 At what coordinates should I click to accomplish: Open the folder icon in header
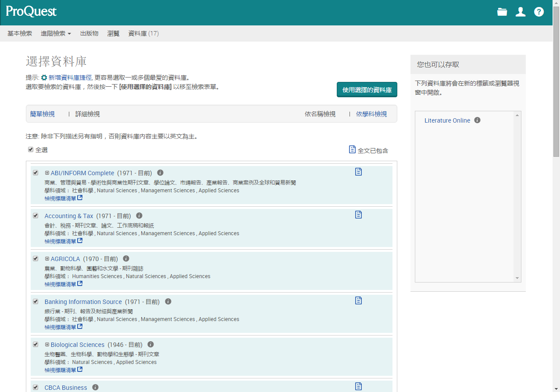502,12
